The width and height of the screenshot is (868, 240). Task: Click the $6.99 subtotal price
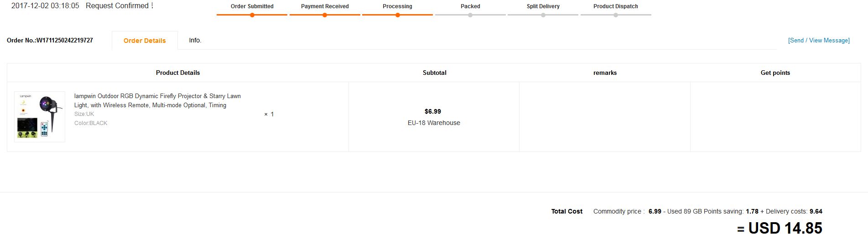(433, 111)
